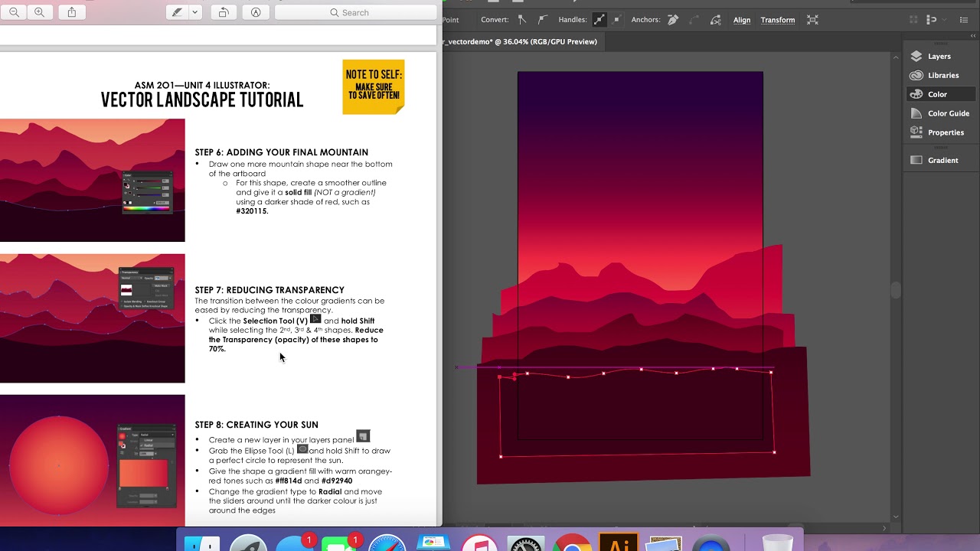The width and height of the screenshot is (980, 551).
Task: Open Illustrator control bar options menu
Action: pos(964,20)
